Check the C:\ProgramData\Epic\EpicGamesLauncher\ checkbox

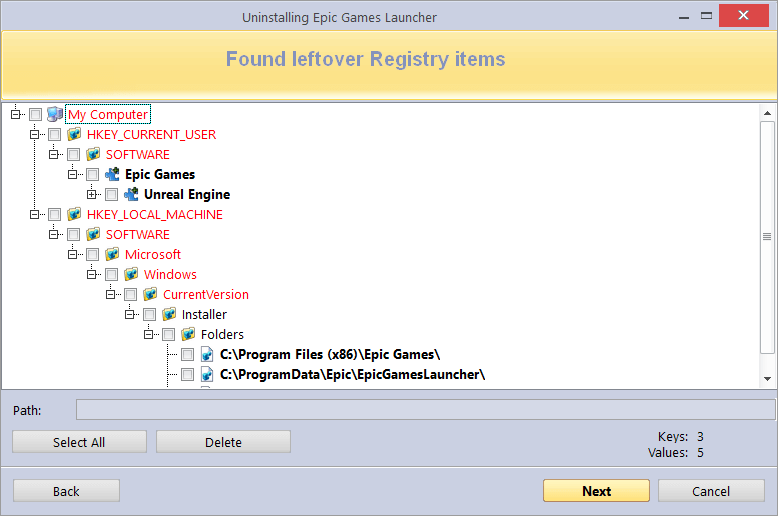click(188, 374)
